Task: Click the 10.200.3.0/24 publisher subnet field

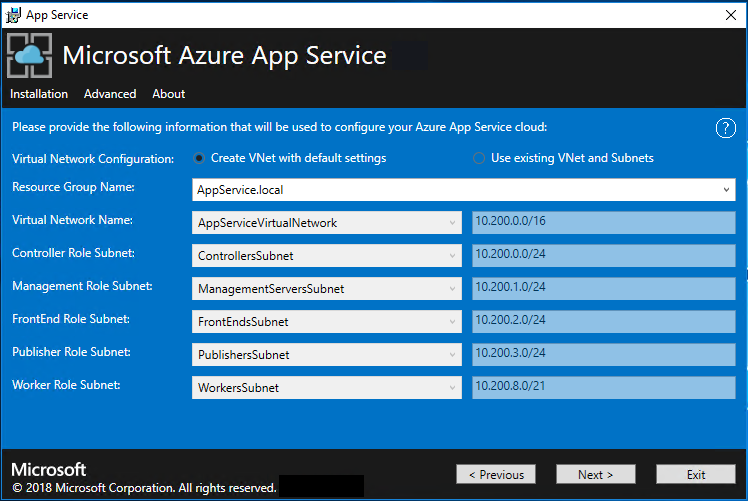Action: click(603, 354)
